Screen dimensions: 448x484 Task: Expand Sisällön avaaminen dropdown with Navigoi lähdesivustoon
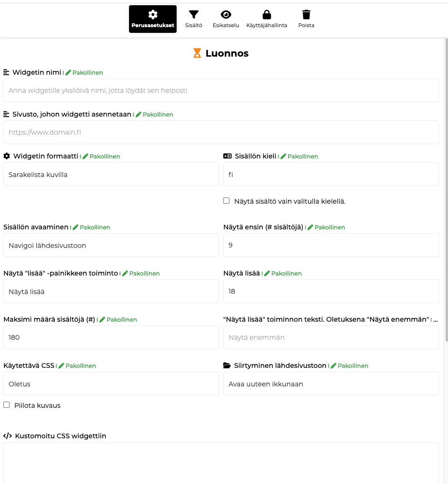[x=111, y=245]
